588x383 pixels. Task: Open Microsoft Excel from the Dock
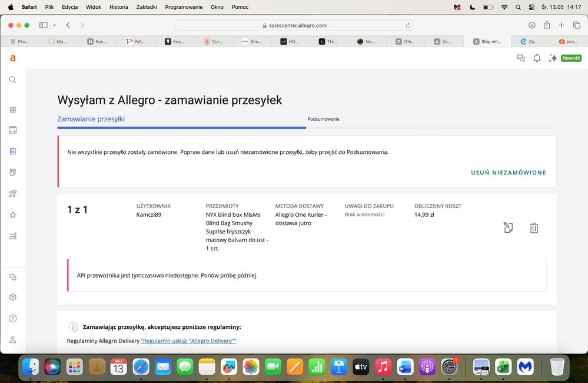pos(503,367)
